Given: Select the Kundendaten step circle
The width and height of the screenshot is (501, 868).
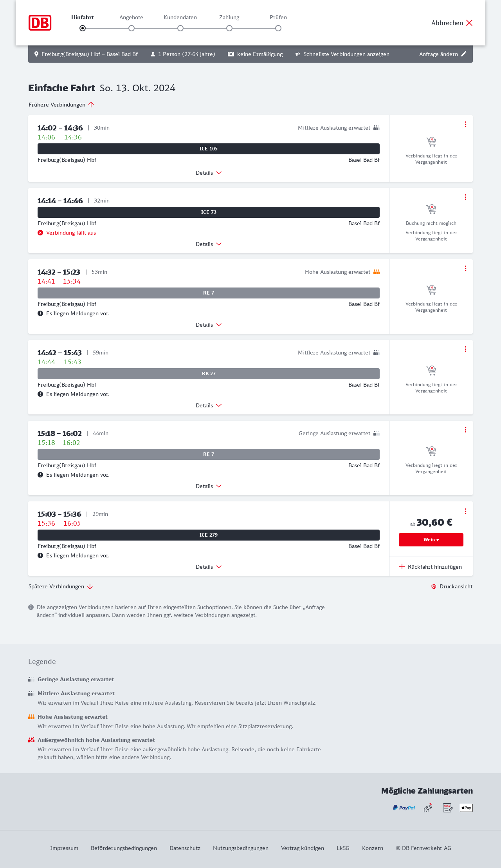Looking at the screenshot, I should [x=180, y=28].
